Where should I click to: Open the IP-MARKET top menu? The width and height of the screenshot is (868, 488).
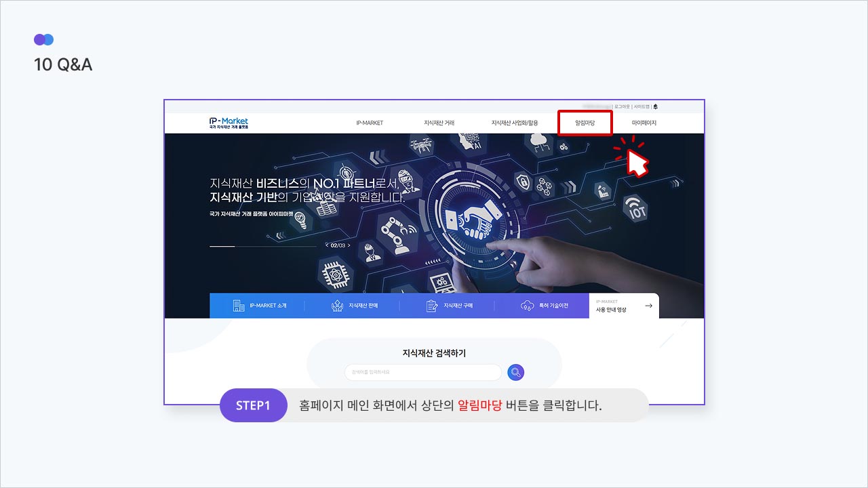(370, 123)
